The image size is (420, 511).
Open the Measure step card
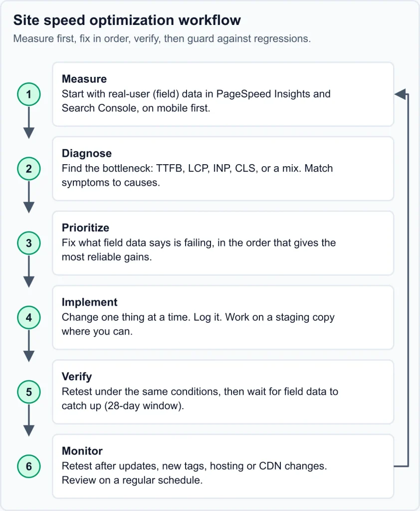(x=223, y=94)
